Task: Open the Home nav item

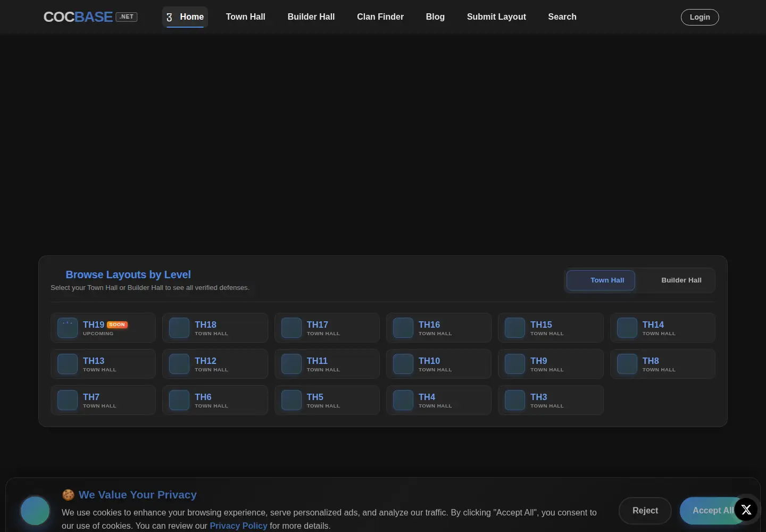Action: pyautogui.click(x=185, y=17)
